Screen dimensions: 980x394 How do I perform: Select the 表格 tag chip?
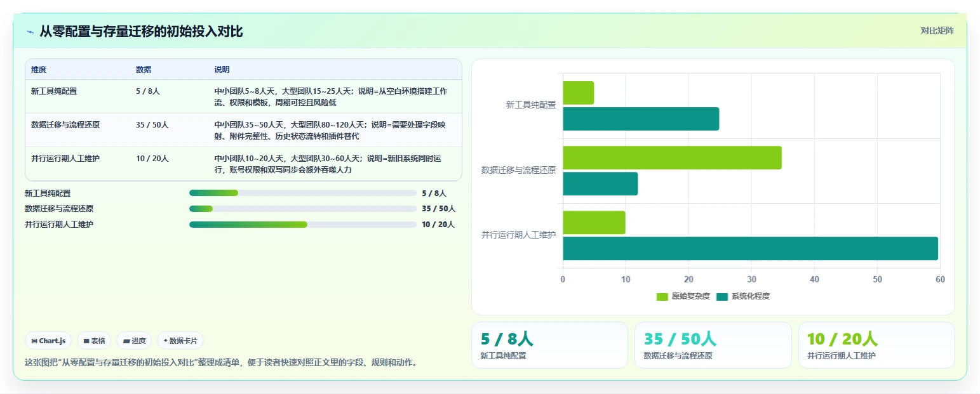pos(94,341)
